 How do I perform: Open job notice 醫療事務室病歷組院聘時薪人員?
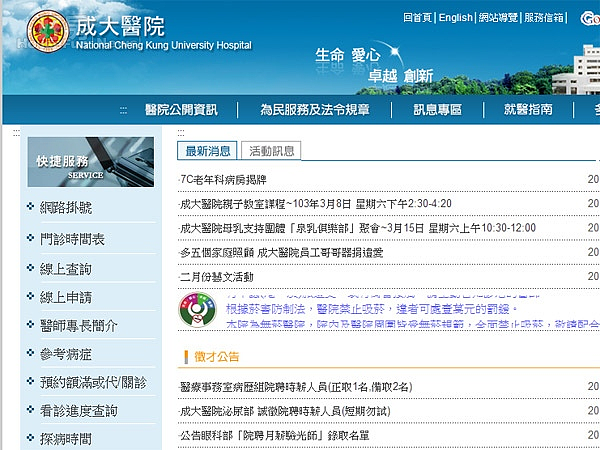(296, 387)
